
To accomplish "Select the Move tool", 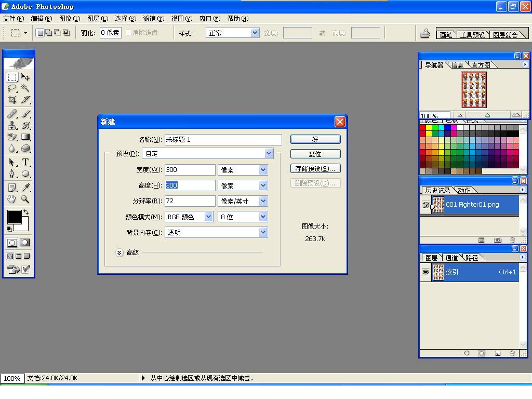I will click(x=25, y=77).
